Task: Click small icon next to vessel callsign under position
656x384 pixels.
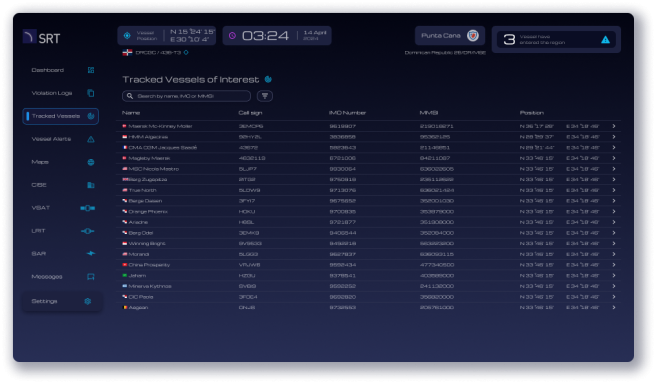Action: pos(186,52)
